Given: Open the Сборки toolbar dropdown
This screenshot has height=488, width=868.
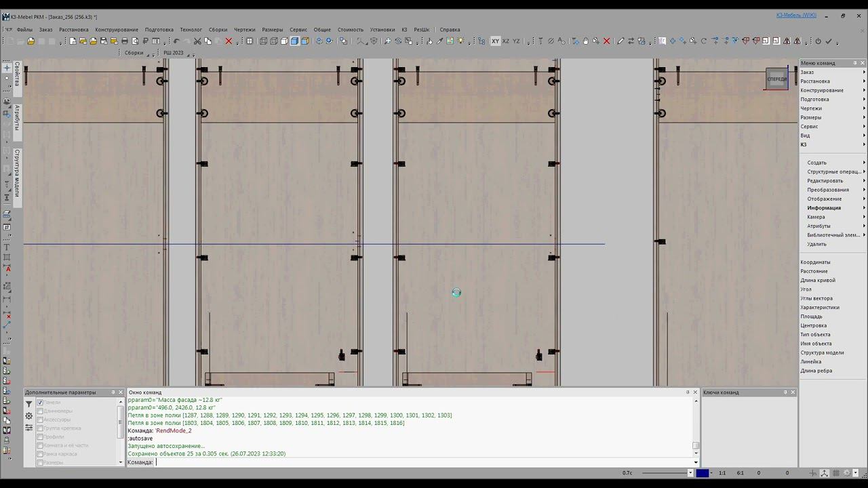Looking at the screenshot, I should click(x=134, y=53).
